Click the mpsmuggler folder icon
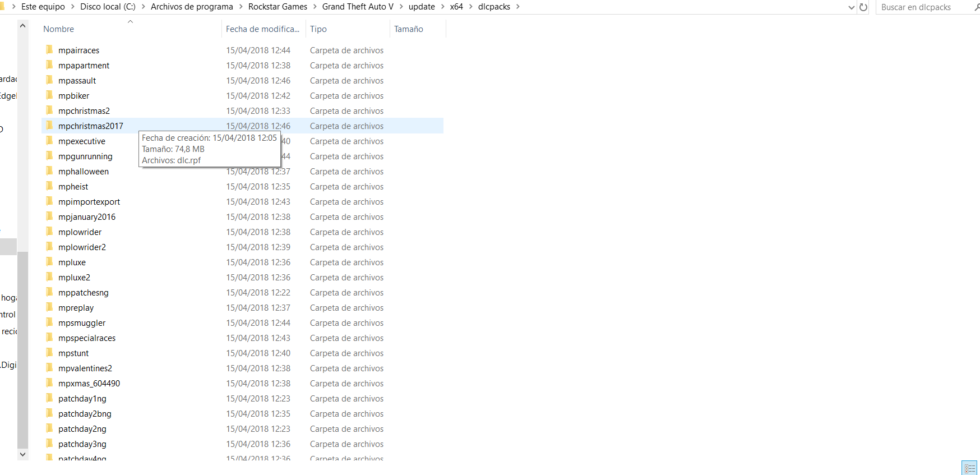Viewport: 980px width, 475px height. pos(49,322)
